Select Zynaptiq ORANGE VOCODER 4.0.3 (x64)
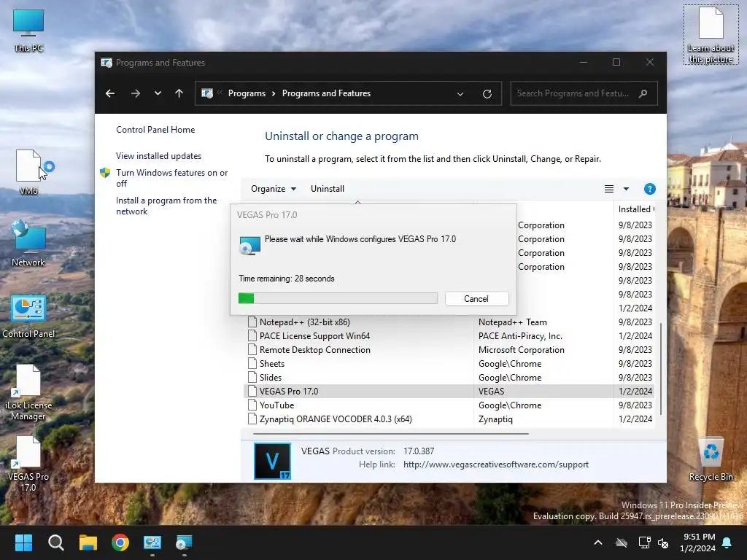The height and width of the screenshot is (560, 747). point(336,419)
